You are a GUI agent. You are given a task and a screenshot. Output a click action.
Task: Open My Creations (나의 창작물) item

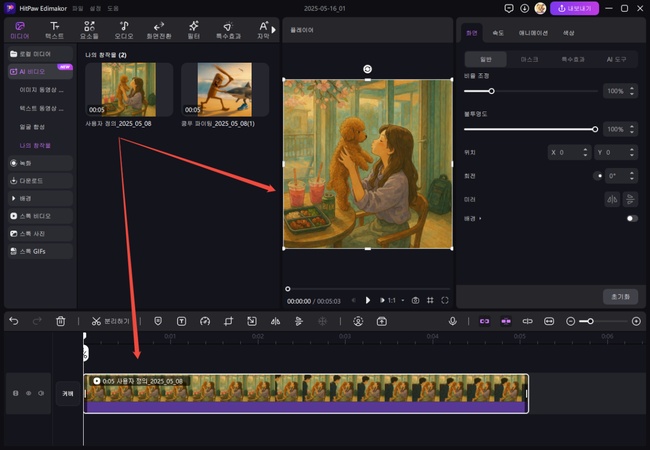tap(35, 145)
